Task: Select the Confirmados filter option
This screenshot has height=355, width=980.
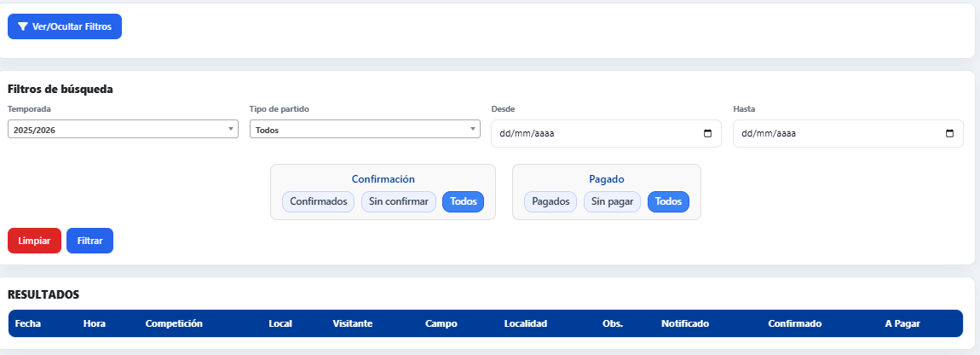Action: [318, 202]
